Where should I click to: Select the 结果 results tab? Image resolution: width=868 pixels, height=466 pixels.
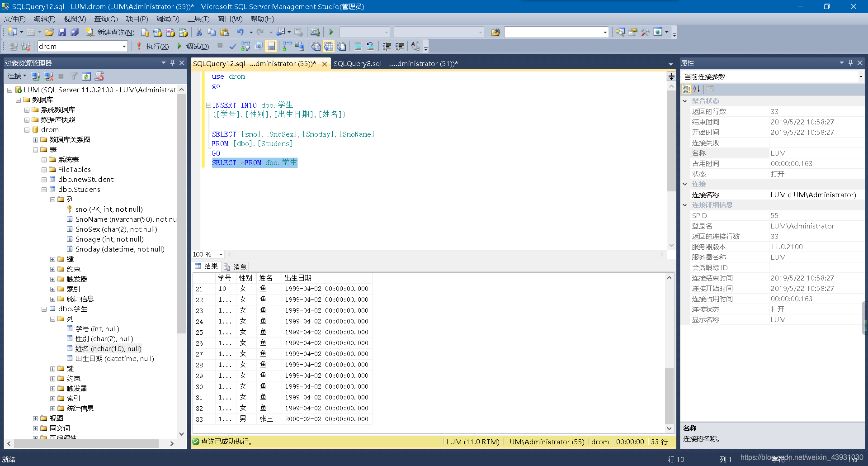(x=207, y=266)
